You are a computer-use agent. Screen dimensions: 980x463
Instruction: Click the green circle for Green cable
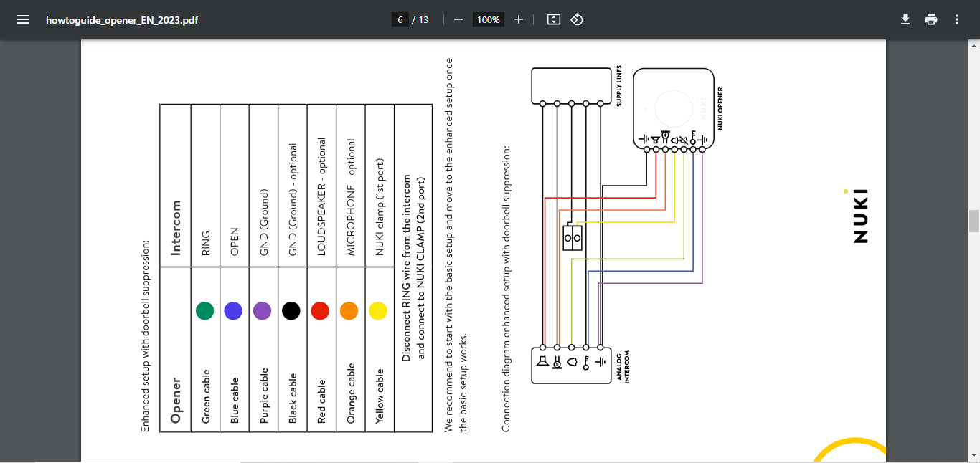pyautogui.click(x=204, y=310)
